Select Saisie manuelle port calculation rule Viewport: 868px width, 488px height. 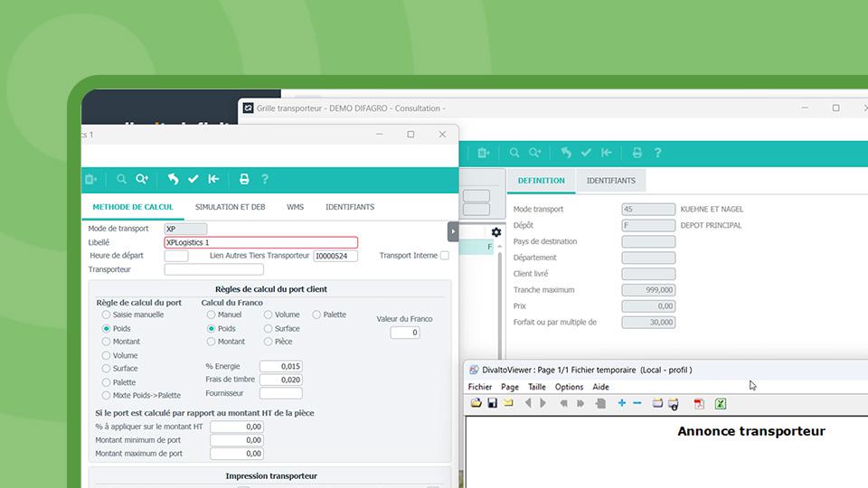click(107, 314)
